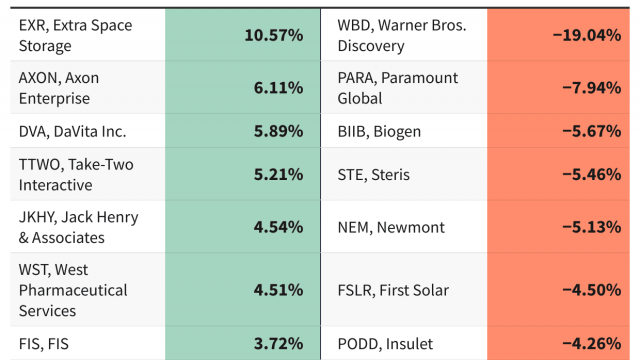Viewport: 640px width, 360px height.
Task: Select the STE, Steris row label
Action: [404, 174]
